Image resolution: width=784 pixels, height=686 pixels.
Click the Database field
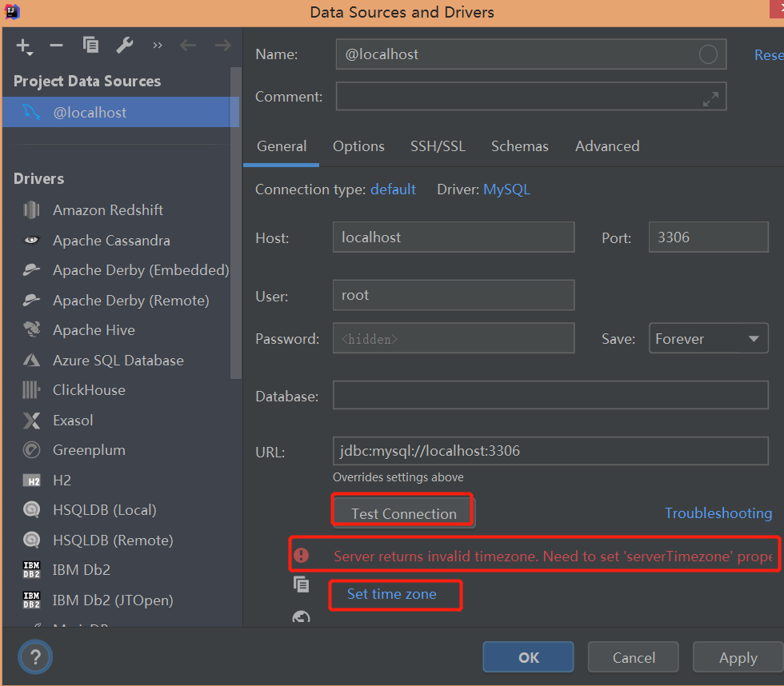(x=550, y=395)
